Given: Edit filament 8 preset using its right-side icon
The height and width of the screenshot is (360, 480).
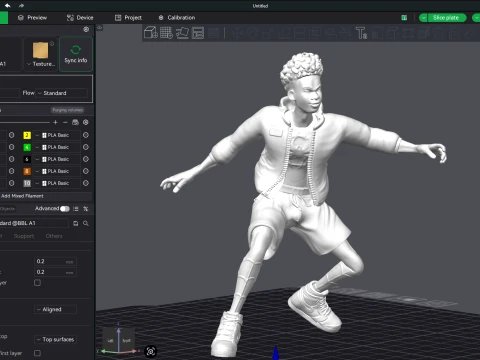Looking at the screenshot, I should pos(86,171).
